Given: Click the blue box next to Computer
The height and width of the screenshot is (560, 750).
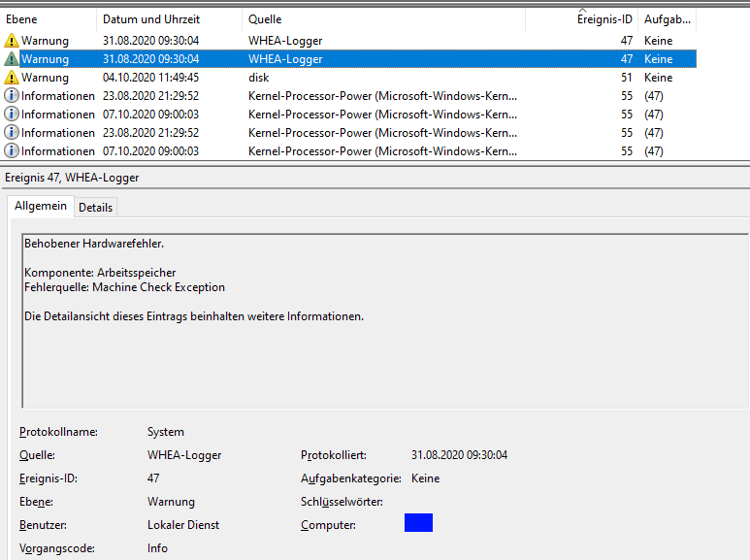Looking at the screenshot, I should pyautogui.click(x=418, y=523).
